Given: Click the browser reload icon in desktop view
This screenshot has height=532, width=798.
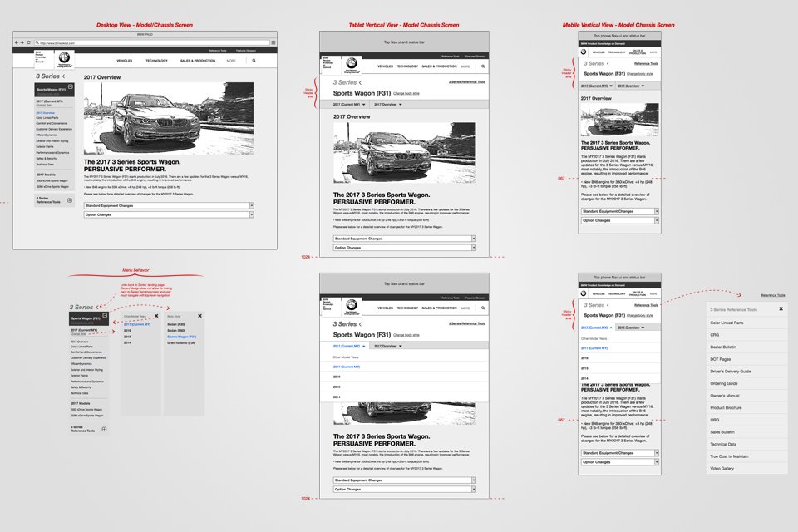Looking at the screenshot, I should 28,42.
